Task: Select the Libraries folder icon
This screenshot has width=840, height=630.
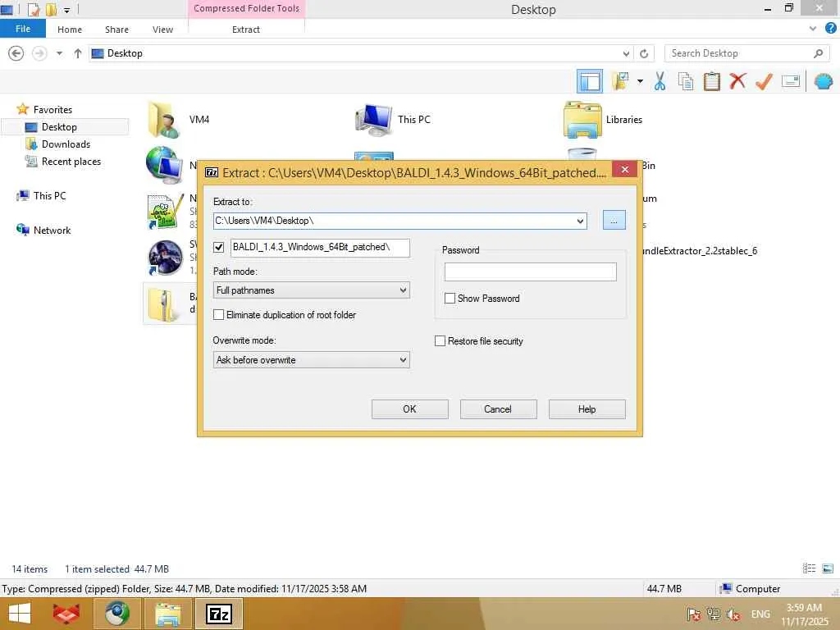Action: tap(582, 120)
